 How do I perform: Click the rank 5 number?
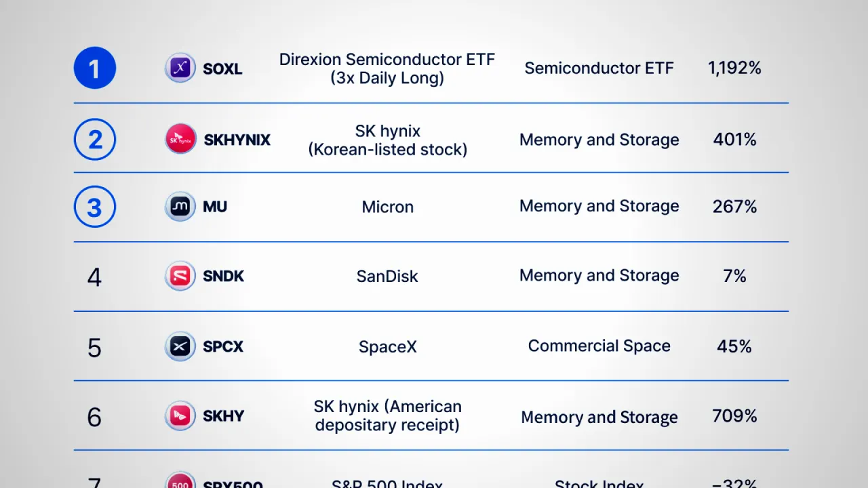pyautogui.click(x=94, y=348)
